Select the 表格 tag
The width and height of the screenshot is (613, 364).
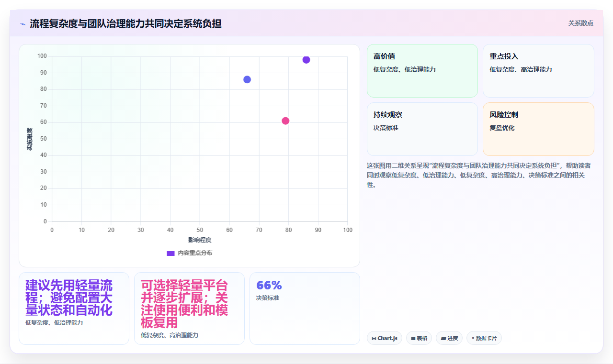point(419,338)
